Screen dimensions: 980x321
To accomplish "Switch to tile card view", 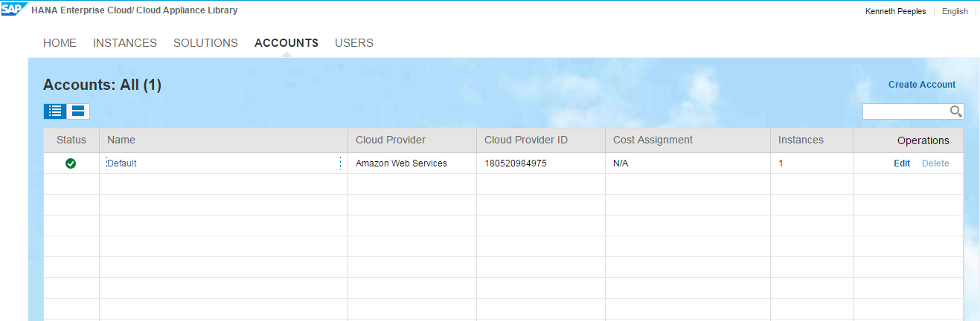I will tap(78, 111).
